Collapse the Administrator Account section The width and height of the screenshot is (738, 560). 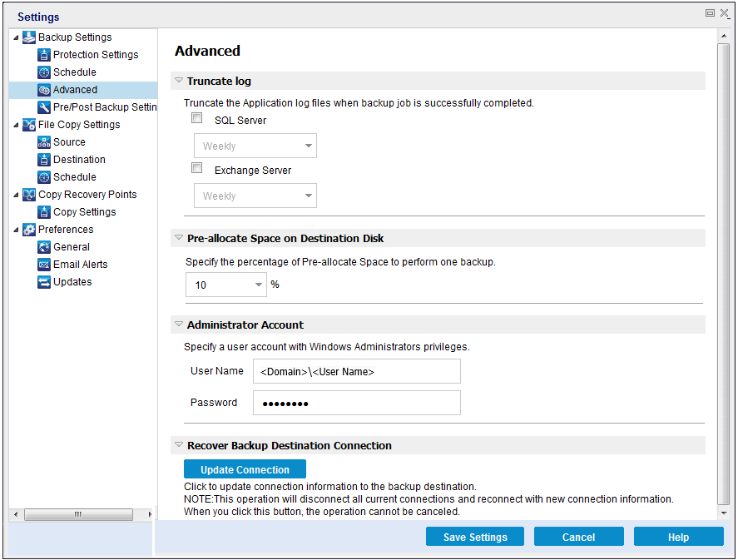click(x=178, y=325)
